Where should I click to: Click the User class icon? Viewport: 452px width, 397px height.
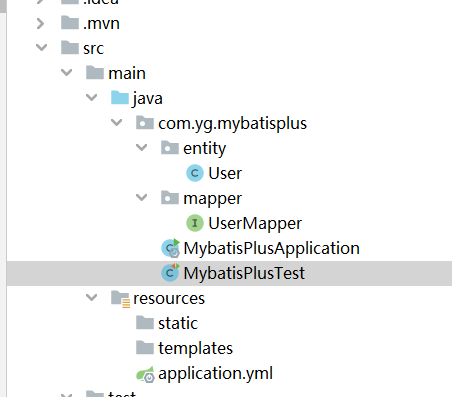point(195,173)
